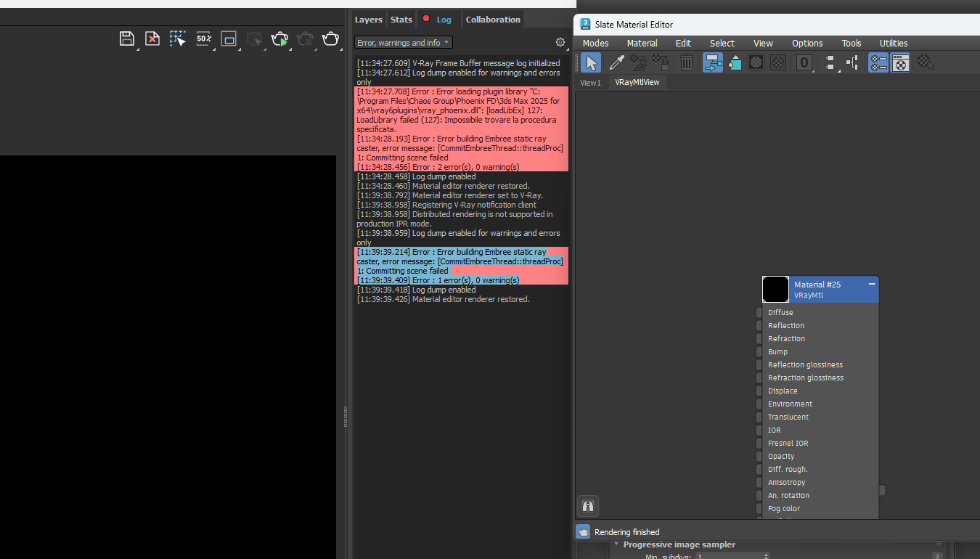Image resolution: width=980 pixels, height=559 pixels.
Task: Click the teapot icon beside Rendering finished
Action: [x=584, y=532]
